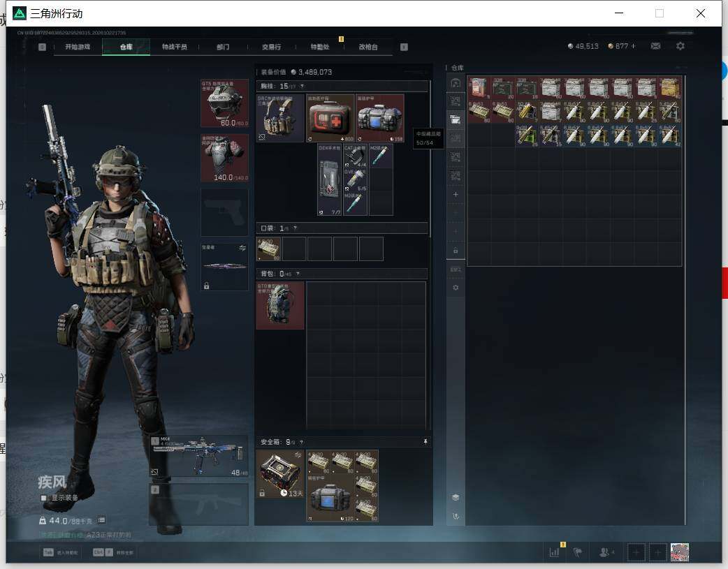728x569 pixels.
Task: Select the highlighted warehouse page tab in sidebar
Action: [456, 119]
